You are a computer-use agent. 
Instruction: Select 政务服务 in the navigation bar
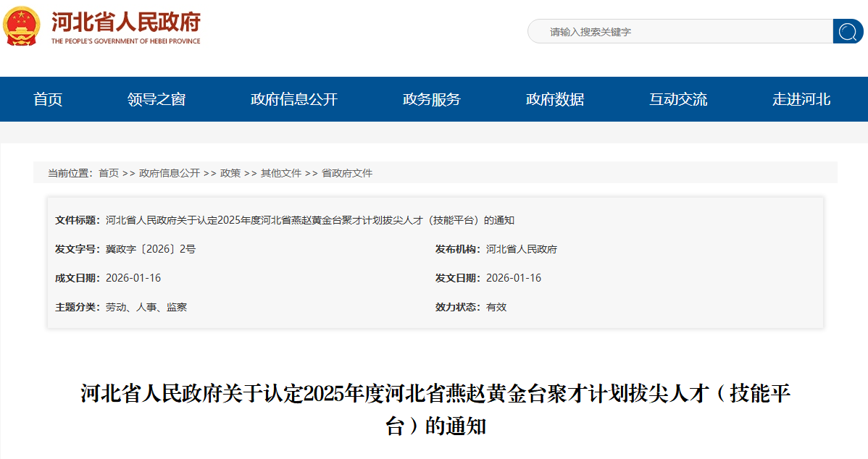432,100
